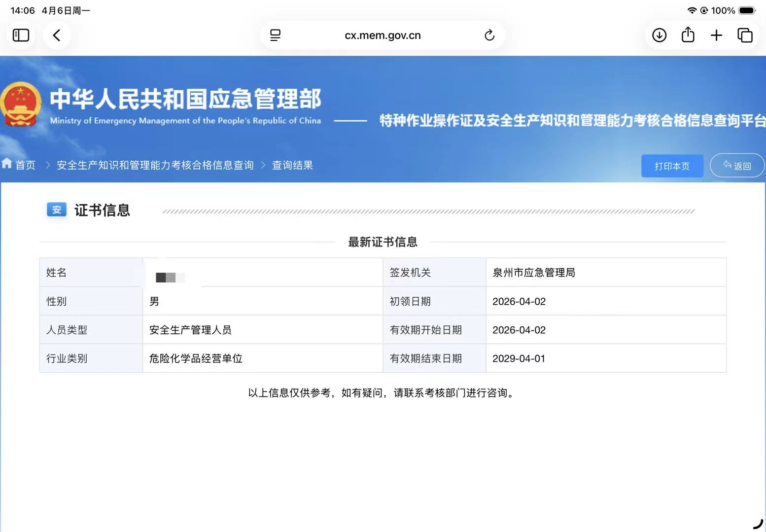Open the 首页 breadcrumb link
The width and height of the screenshot is (766, 532).
[26, 165]
